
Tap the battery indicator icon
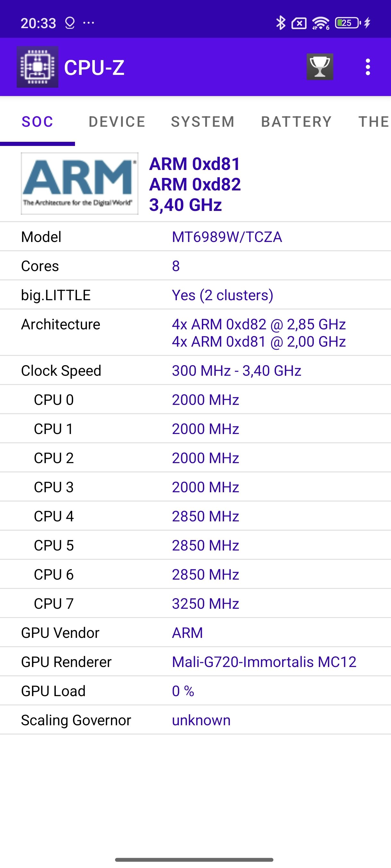[x=347, y=23]
